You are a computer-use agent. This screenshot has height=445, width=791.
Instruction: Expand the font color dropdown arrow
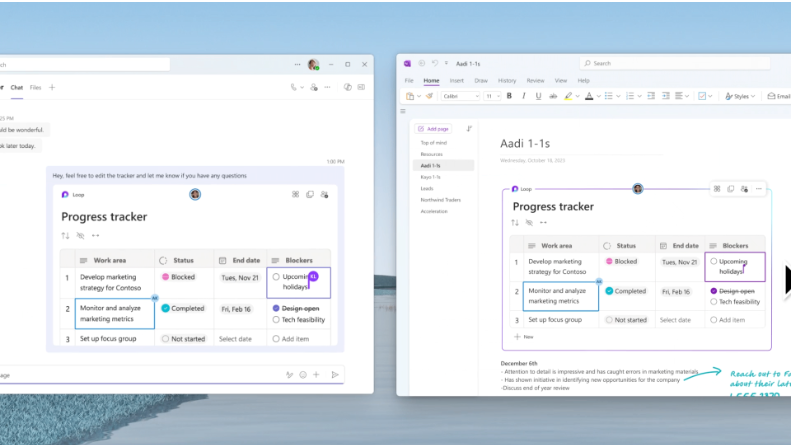598,96
